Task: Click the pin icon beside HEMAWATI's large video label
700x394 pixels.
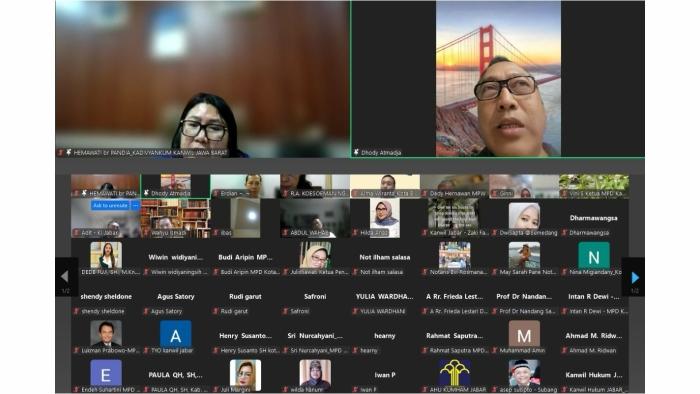Action: (68, 152)
